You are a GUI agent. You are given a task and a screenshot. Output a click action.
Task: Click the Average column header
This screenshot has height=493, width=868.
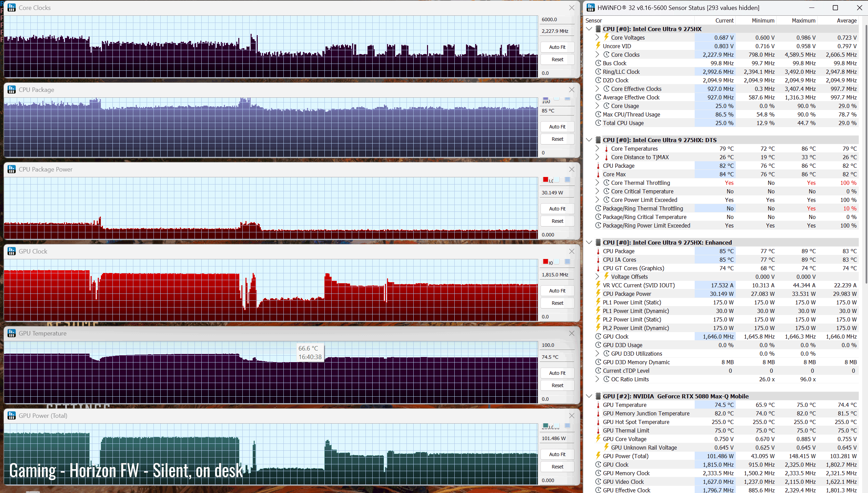[x=846, y=20]
